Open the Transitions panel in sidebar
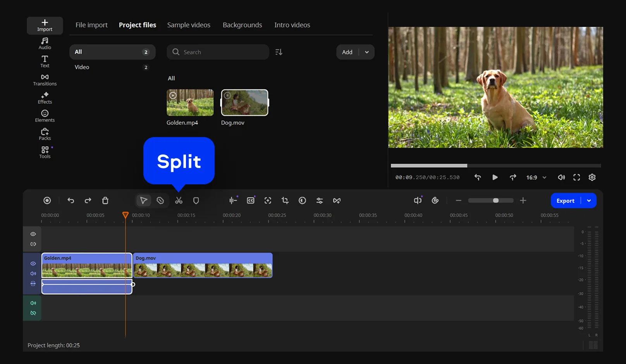Image resolution: width=626 pixels, height=364 pixels. coord(45,80)
